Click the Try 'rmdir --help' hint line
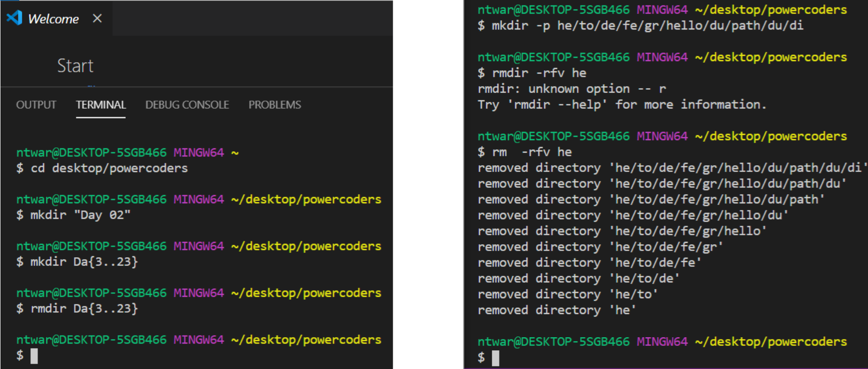The width and height of the screenshot is (868, 369). (622, 105)
